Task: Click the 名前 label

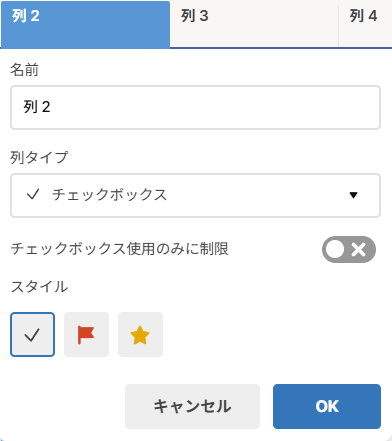Action: click(x=24, y=70)
